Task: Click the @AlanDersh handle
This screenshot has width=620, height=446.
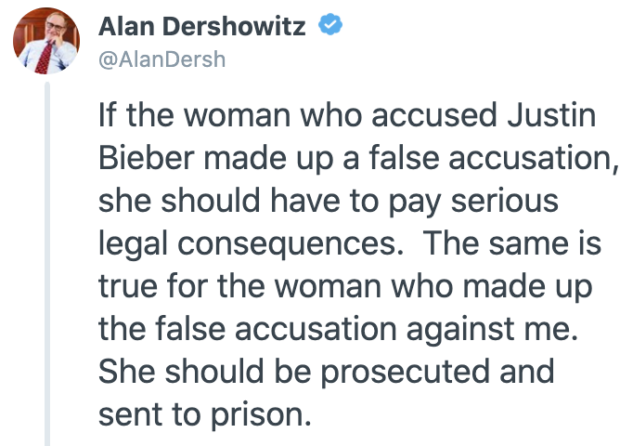Action: click(x=162, y=60)
